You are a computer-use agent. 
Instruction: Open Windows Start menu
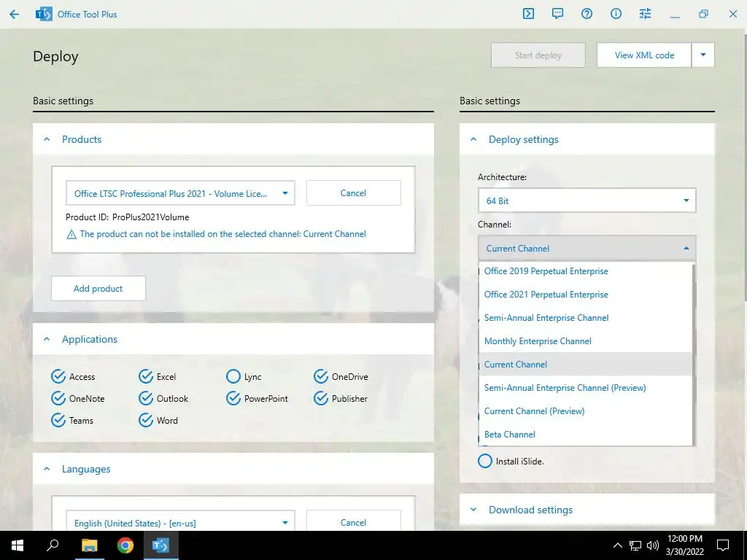pyautogui.click(x=18, y=545)
